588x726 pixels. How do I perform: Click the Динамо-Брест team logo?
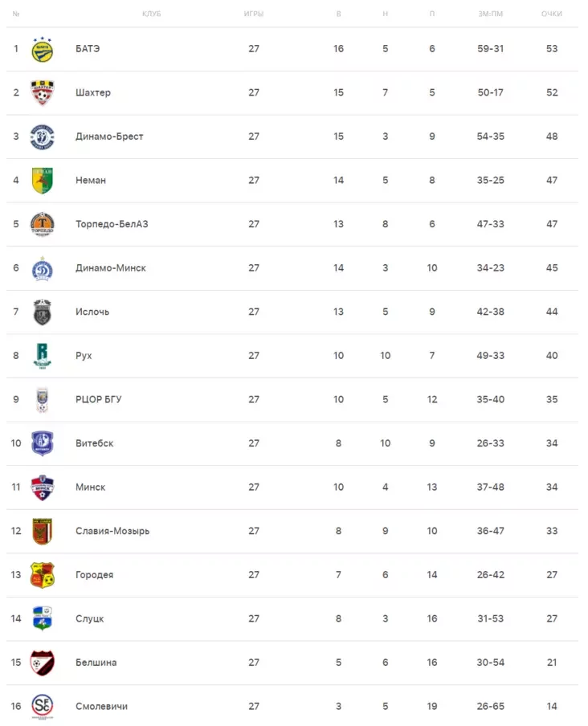(x=42, y=137)
